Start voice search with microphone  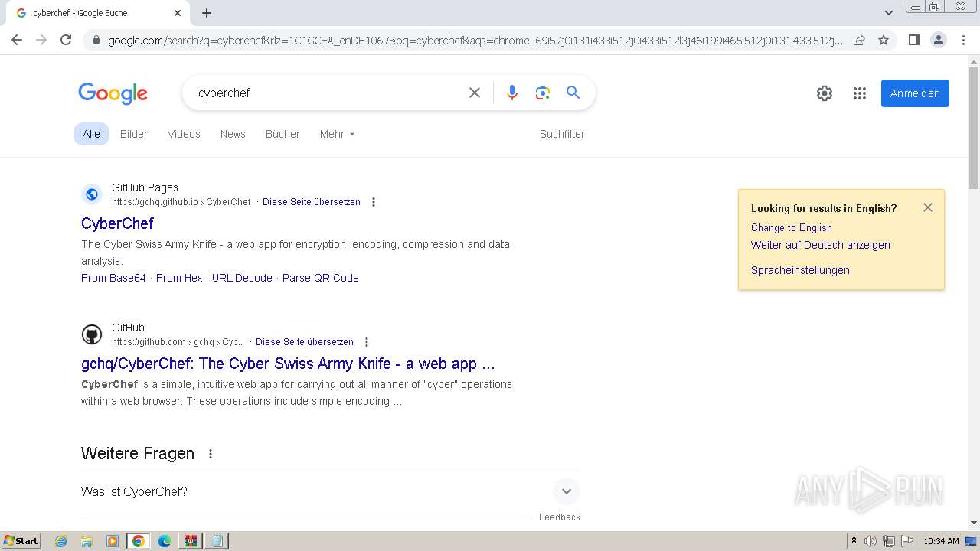click(512, 93)
